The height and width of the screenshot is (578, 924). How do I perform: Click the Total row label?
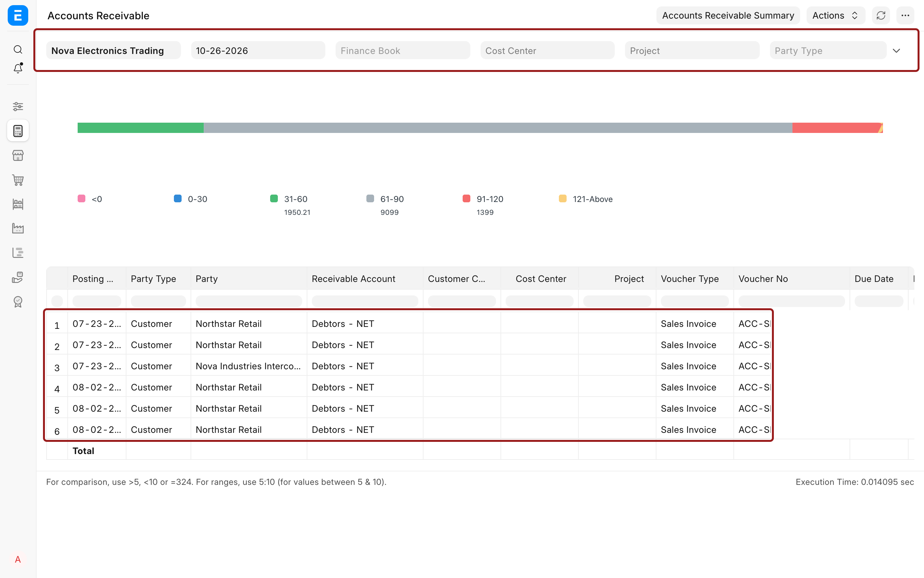[83, 451]
